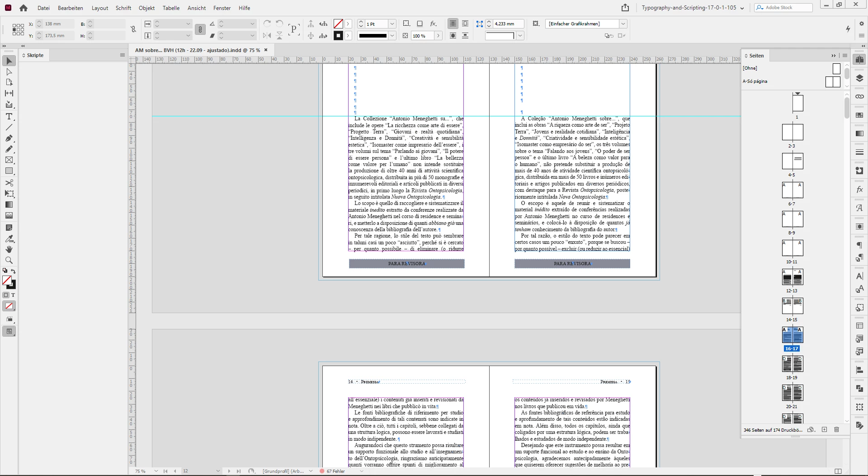Create a new page in the Seiten panel
Image resolution: width=868 pixels, height=476 pixels.
pyautogui.click(x=824, y=429)
